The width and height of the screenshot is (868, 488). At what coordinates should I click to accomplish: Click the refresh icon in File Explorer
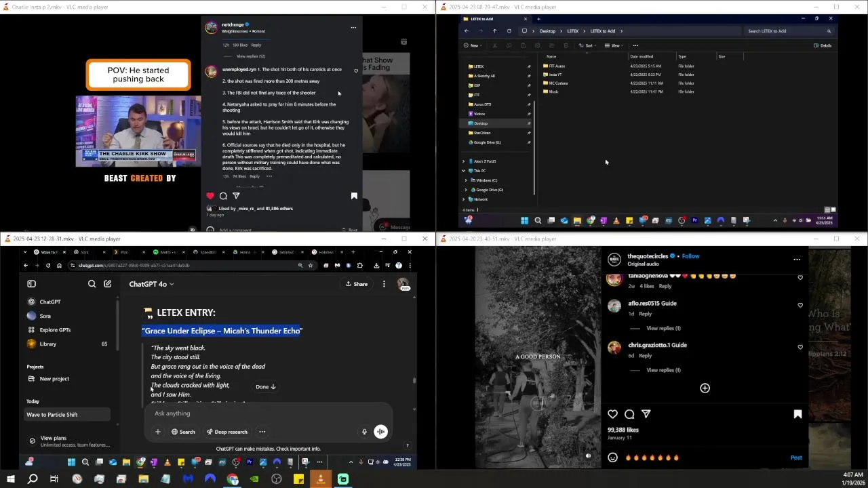click(509, 30)
